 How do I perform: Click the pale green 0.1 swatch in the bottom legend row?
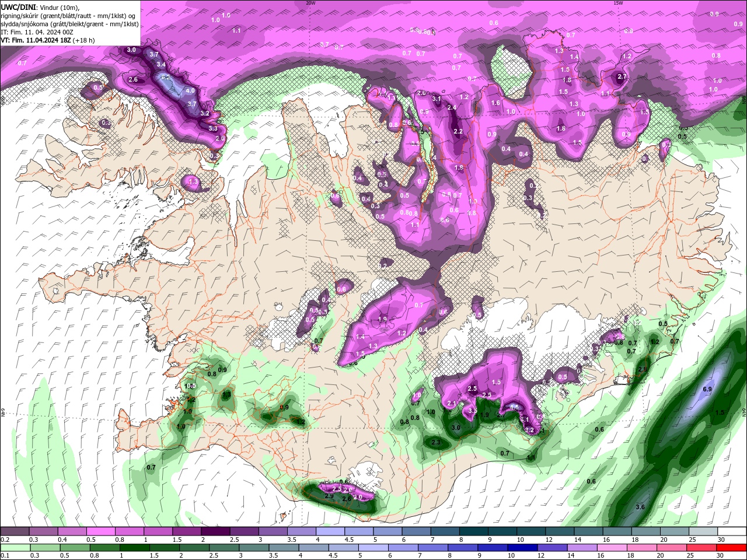(15, 547)
